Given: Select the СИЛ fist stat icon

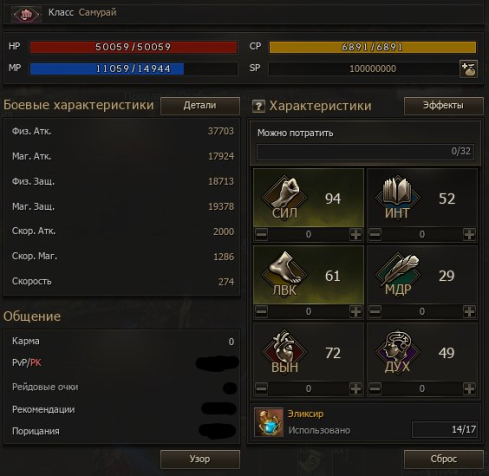Looking at the screenshot, I should [284, 196].
